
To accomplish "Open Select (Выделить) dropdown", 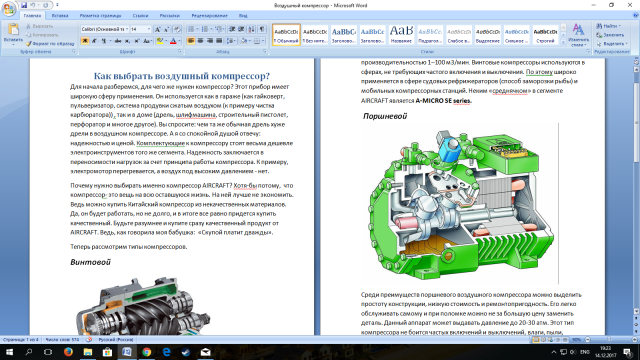I will point(611,43).
